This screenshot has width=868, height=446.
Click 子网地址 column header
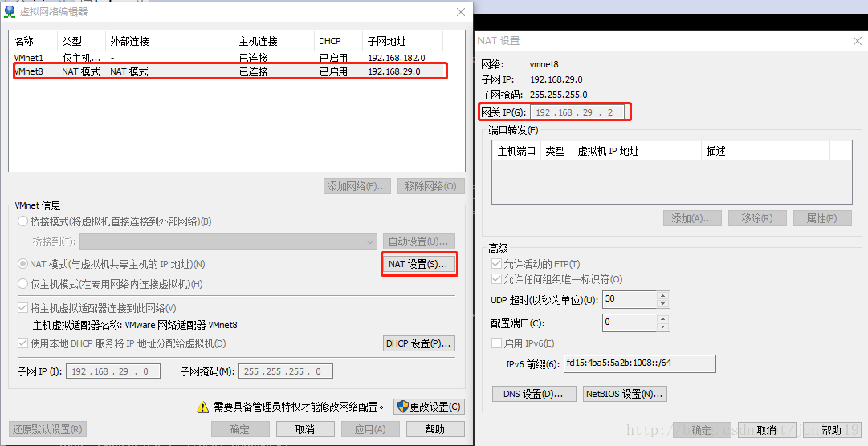403,41
